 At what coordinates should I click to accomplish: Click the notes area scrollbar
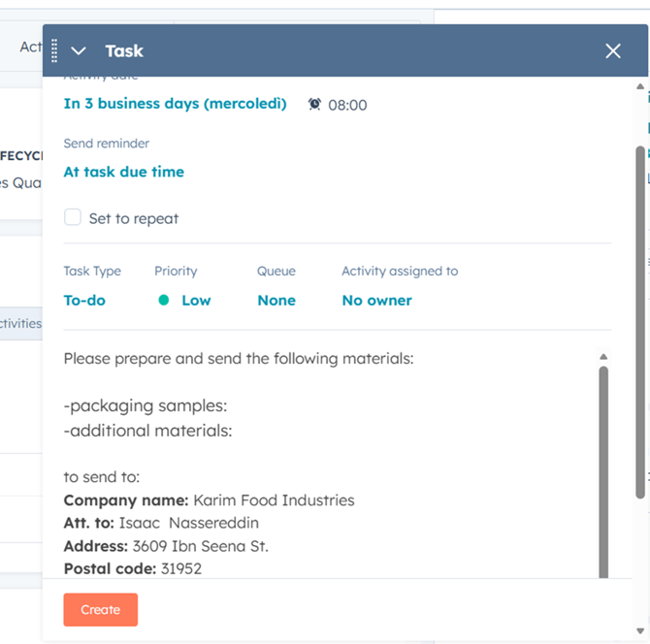pyautogui.click(x=603, y=466)
